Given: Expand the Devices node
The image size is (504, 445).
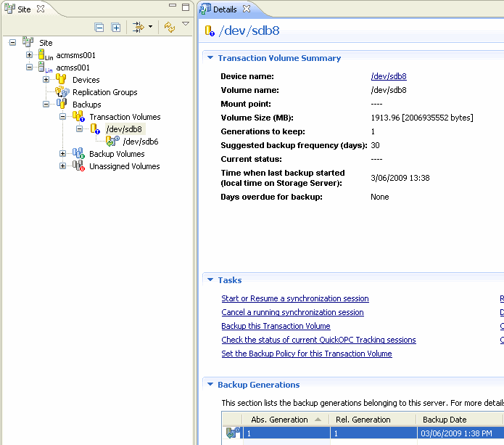Looking at the screenshot, I should click(x=46, y=79).
